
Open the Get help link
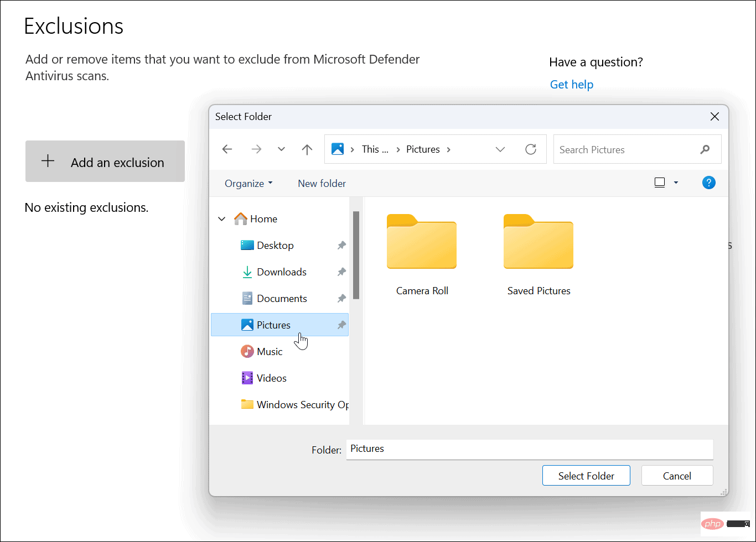pos(571,84)
